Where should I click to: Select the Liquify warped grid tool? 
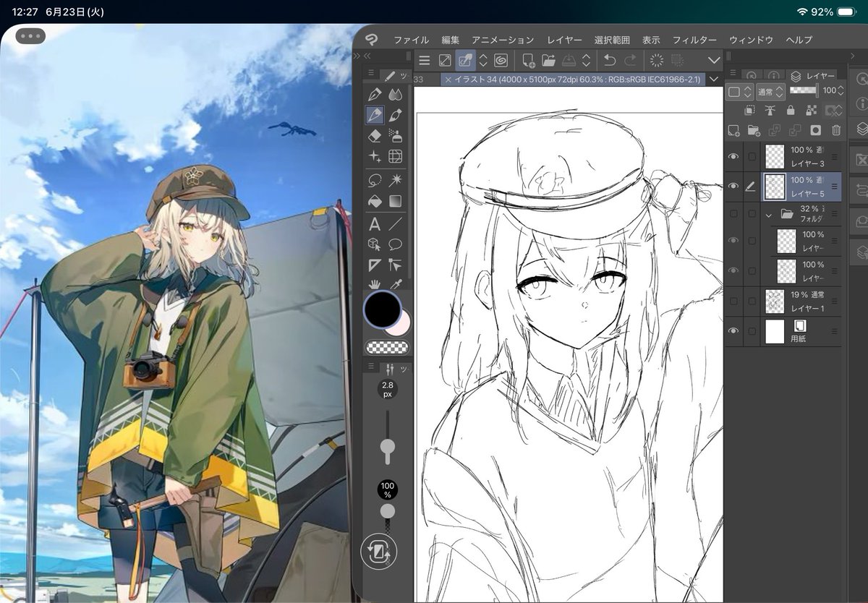[x=395, y=156]
